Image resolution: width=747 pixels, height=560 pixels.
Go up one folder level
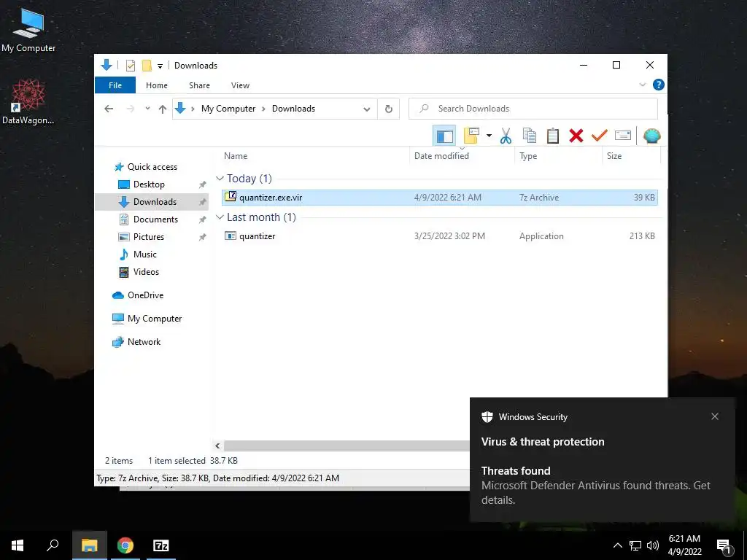[x=163, y=109]
